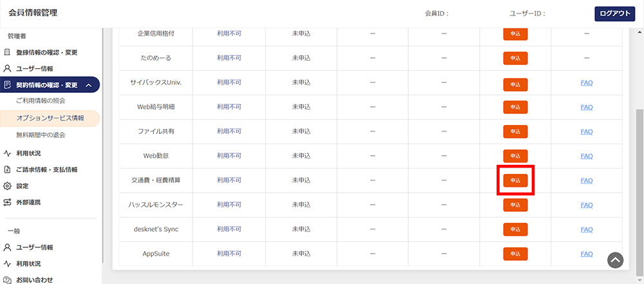Click the 登録情報の確認・変更 document icon

(x=8, y=52)
